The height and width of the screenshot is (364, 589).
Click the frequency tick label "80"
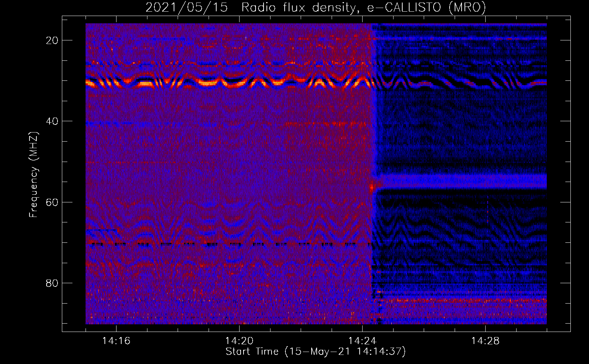(52, 283)
